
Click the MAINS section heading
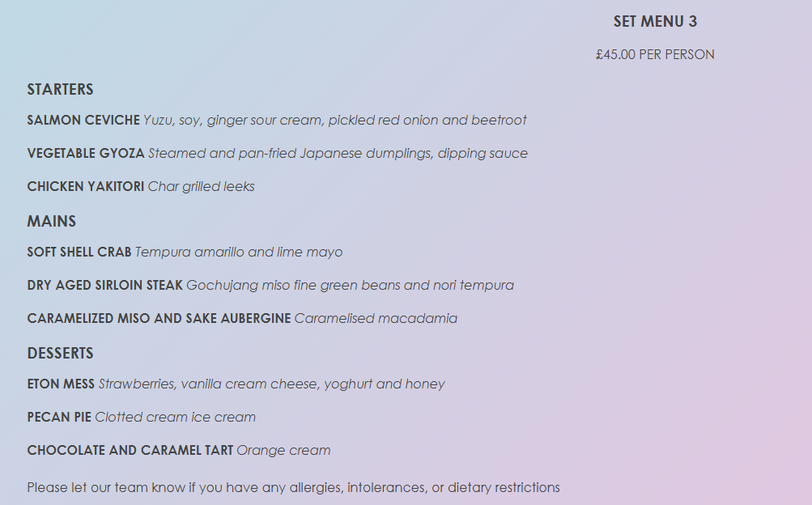pyautogui.click(x=51, y=221)
